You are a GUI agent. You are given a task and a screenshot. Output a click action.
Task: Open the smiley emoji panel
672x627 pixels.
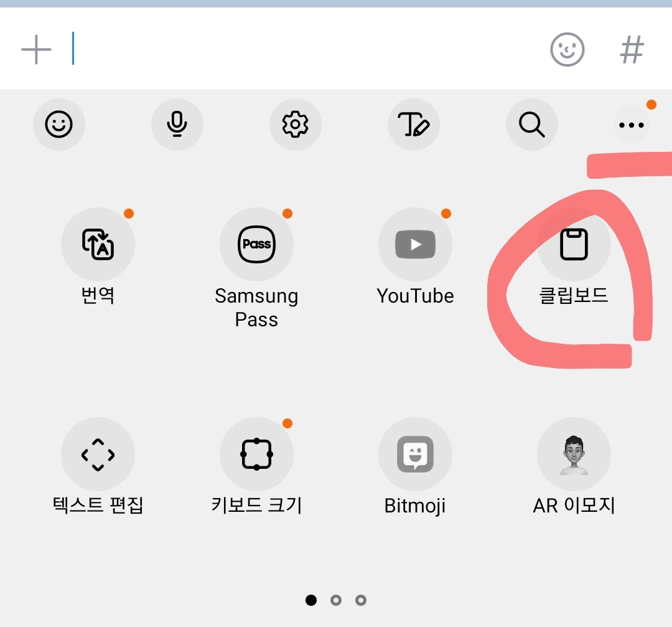click(59, 124)
